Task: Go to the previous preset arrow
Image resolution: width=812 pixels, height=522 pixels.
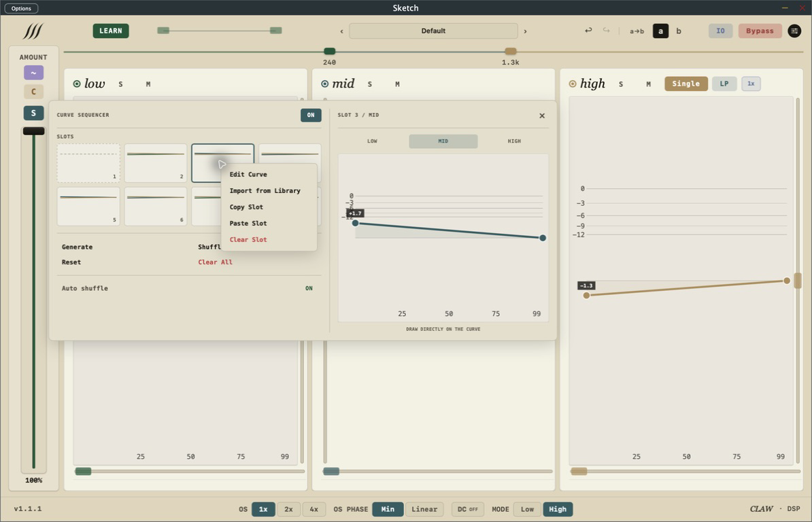Action: [341, 31]
